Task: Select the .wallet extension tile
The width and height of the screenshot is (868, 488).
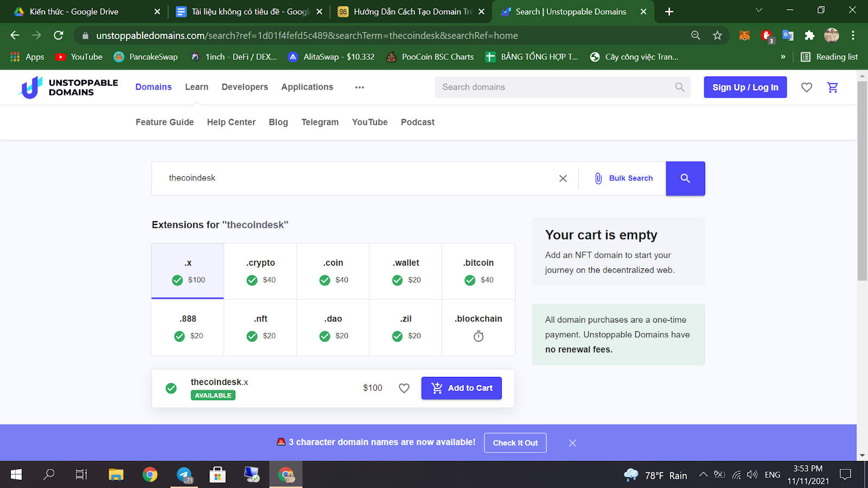Action: 406,271
